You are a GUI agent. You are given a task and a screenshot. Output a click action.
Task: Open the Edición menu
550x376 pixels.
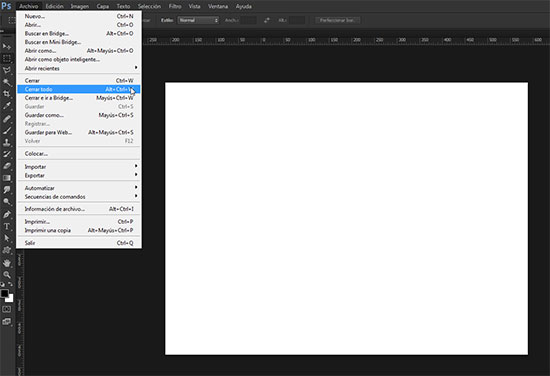(x=54, y=6)
